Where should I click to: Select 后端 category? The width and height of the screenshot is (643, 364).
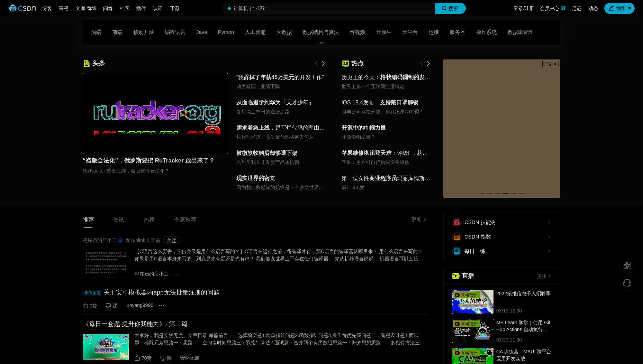point(96,32)
